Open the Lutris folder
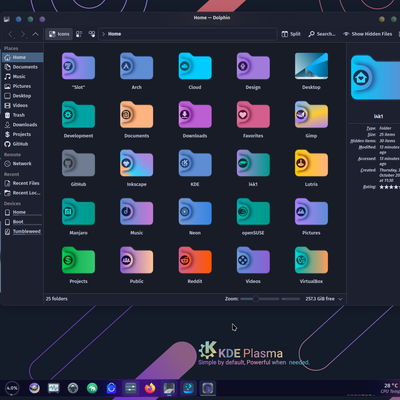 [311, 163]
